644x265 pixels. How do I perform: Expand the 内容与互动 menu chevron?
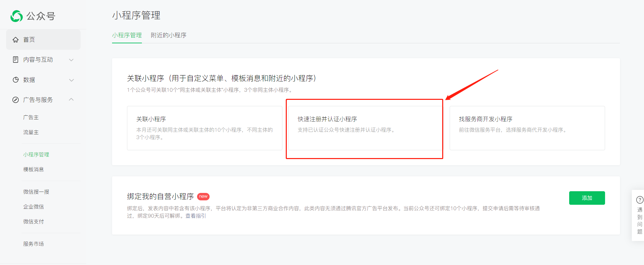coord(71,60)
